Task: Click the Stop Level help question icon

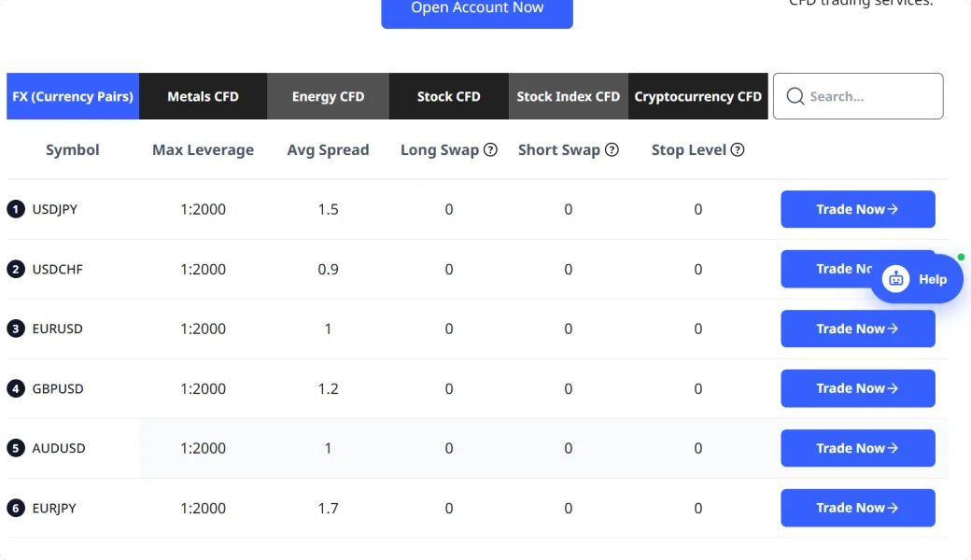Action: (x=738, y=149)
